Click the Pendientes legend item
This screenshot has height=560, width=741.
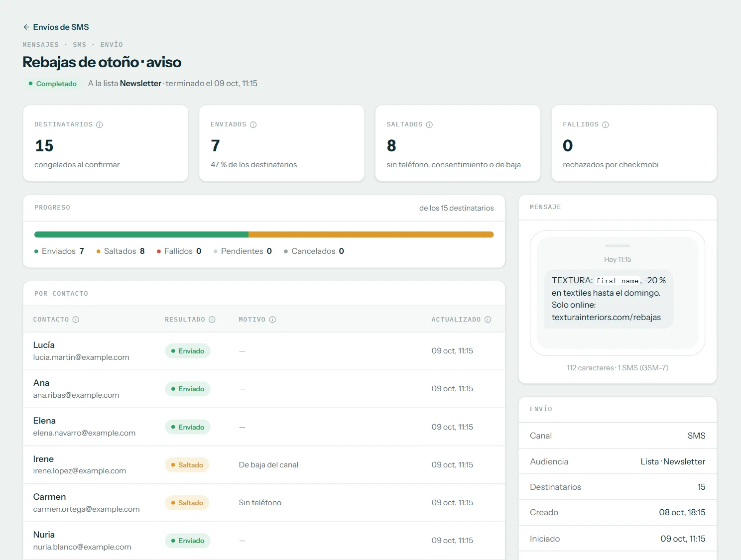click(x=243, y=251)
